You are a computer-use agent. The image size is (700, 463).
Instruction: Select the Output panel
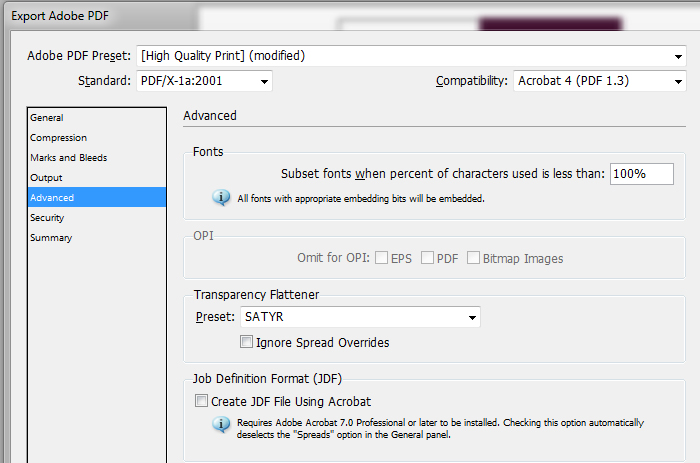(96, 178)
